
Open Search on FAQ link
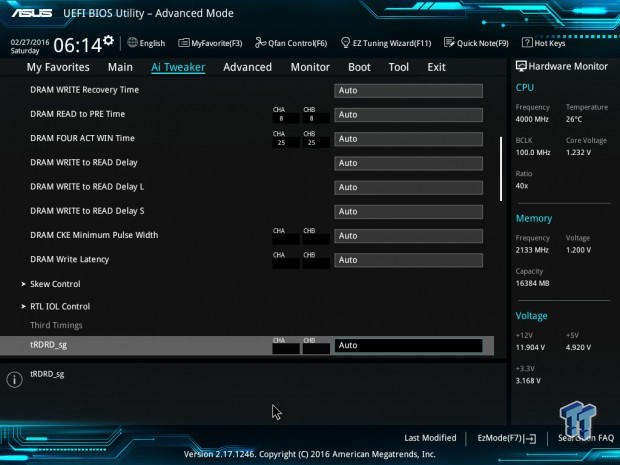[586, 438]
